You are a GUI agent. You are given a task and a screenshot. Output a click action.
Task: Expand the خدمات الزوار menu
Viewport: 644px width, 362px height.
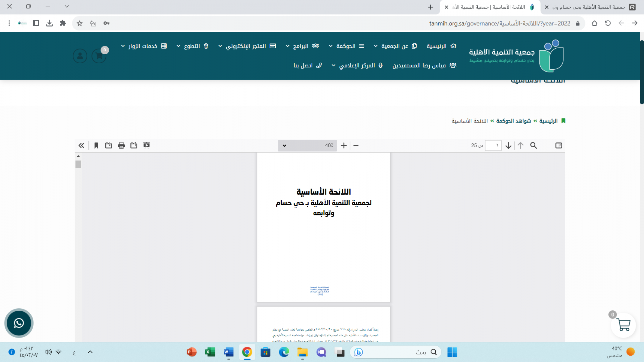(x=144, y=46)
